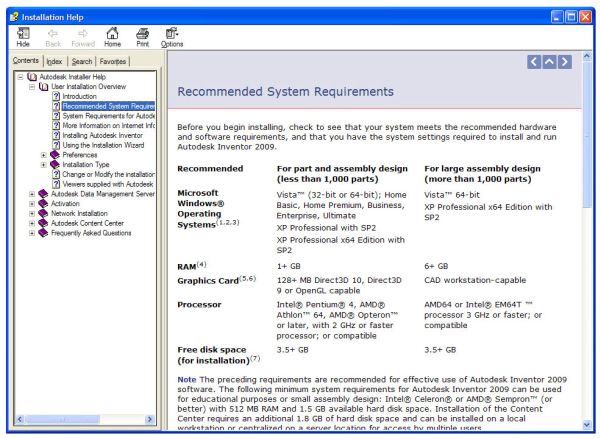600x439 pixels.
Task: Click the User Installation Overview book icon
Action: tap(44, 86)
